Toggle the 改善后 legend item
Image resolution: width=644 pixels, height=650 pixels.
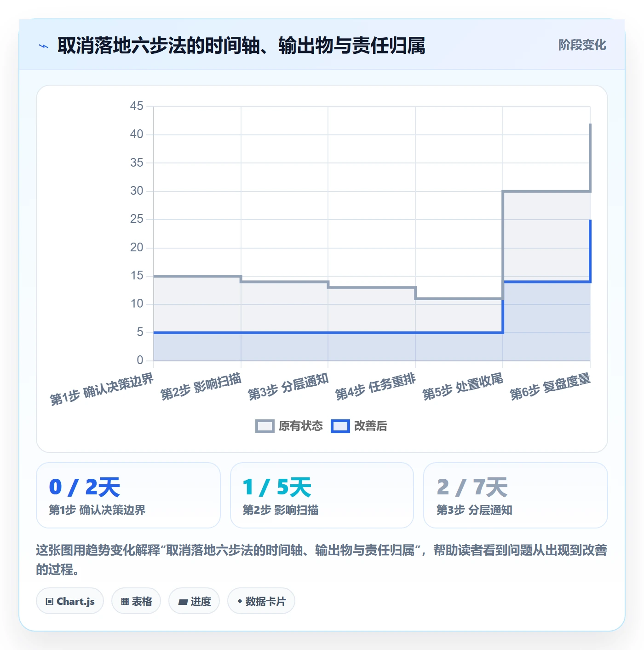[359, 426]
